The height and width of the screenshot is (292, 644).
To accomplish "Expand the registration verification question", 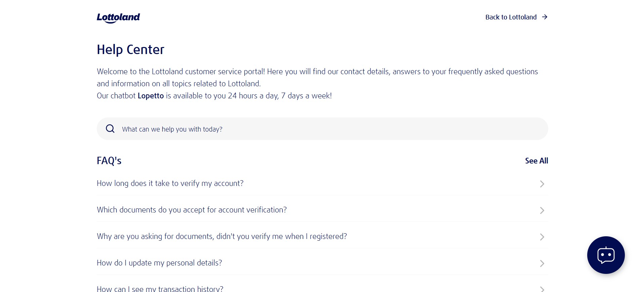I will (222, 236).
